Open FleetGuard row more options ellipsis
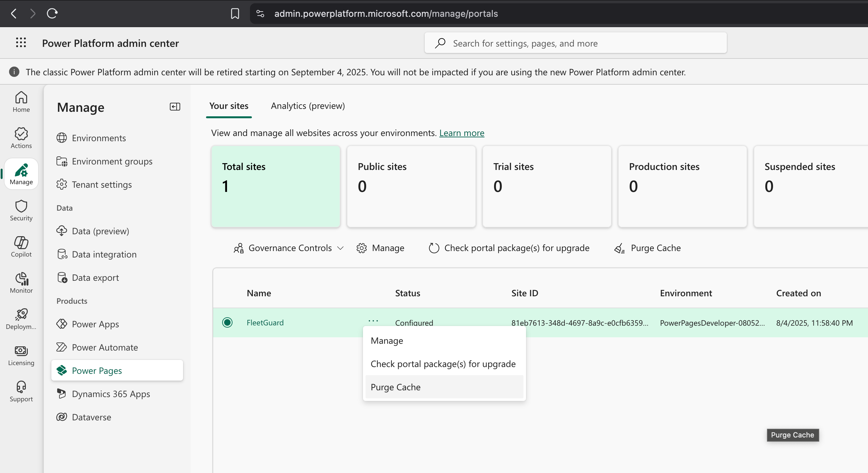The image size is (868, 473). pyautogui.click(x=373, y=321)
